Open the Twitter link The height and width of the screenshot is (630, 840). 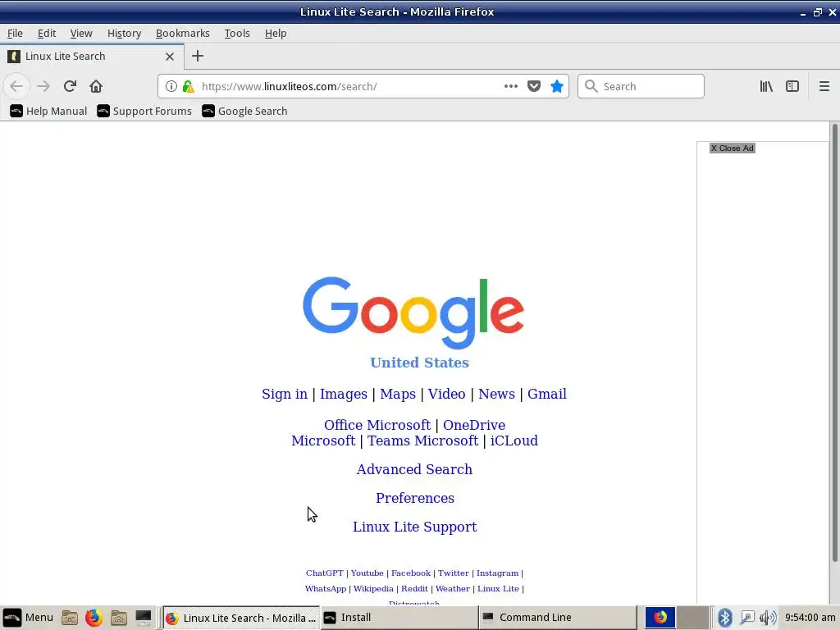click(x=453, y=573)
